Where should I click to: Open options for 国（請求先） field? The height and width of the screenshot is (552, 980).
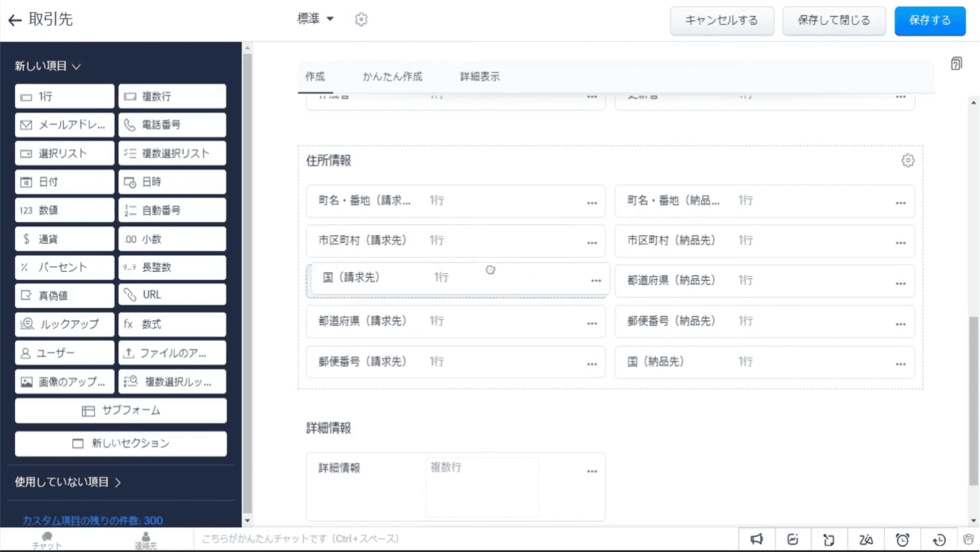pyautogui.click(x=596, y=280)
